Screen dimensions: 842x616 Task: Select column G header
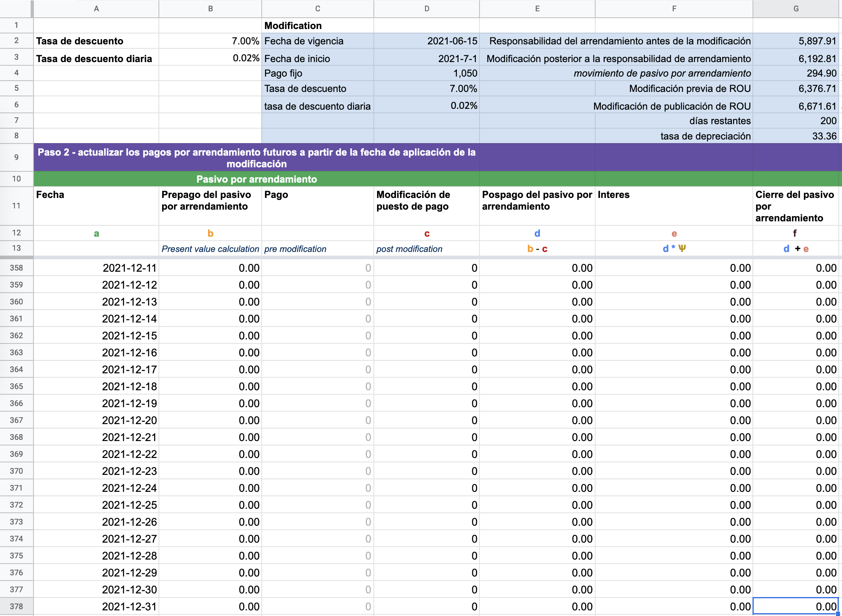pyautogui.click(x=796, y=8)
